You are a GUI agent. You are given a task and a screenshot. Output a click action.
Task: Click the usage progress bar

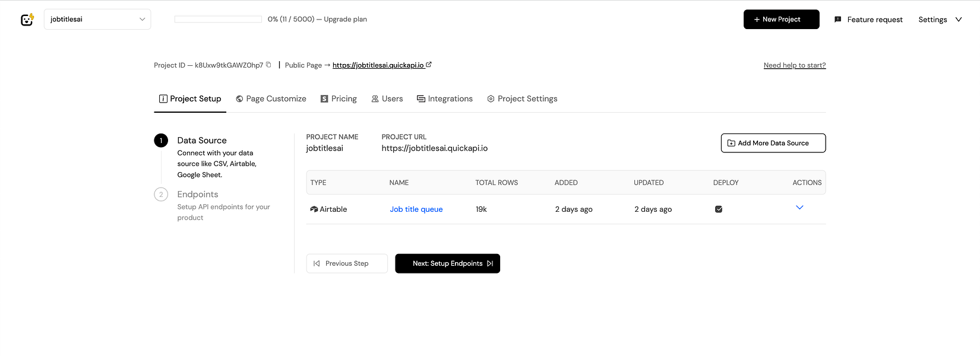[218, 20]
